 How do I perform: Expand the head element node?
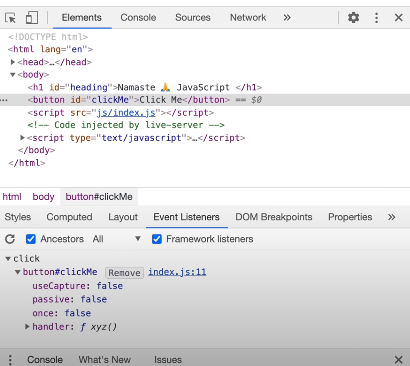[x=13, y=62]
